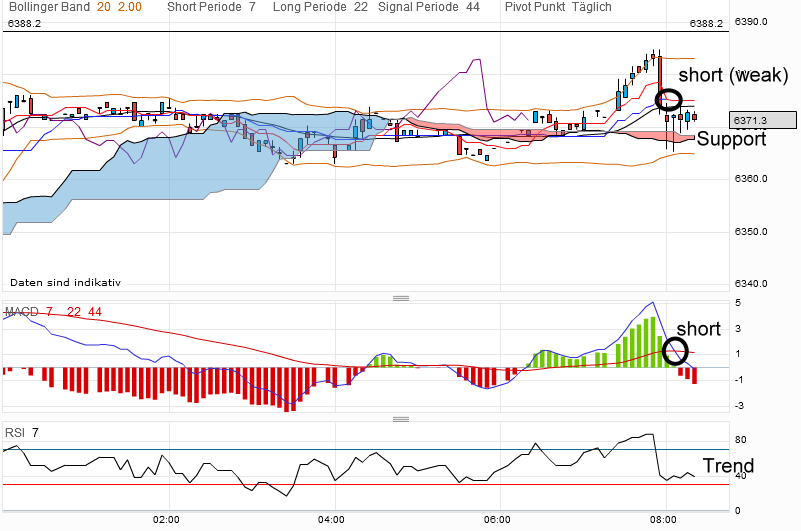Click the 08:00 time axis label
This screenshot has height=531, width=801.
pyautogui.click(x=663, y=520)
